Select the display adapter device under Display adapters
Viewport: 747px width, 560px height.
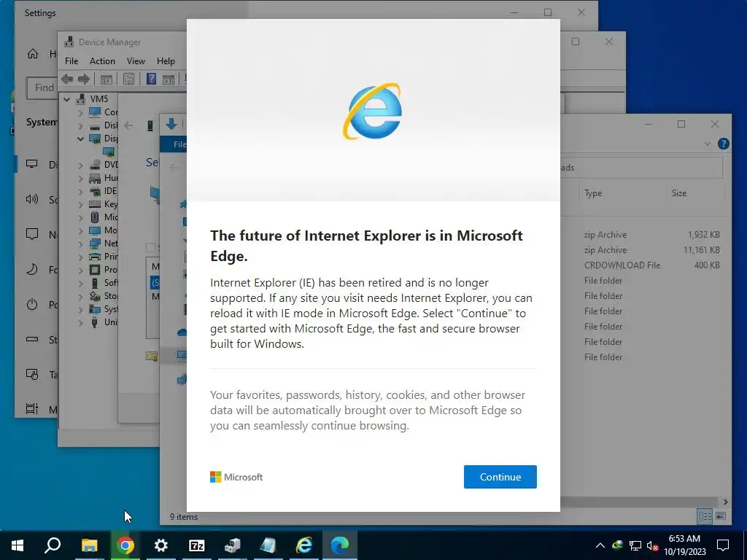pos(109,152)
